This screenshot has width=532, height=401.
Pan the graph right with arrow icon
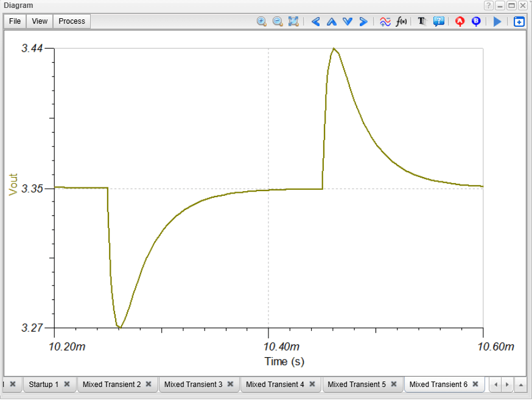(x=363, y=21)
